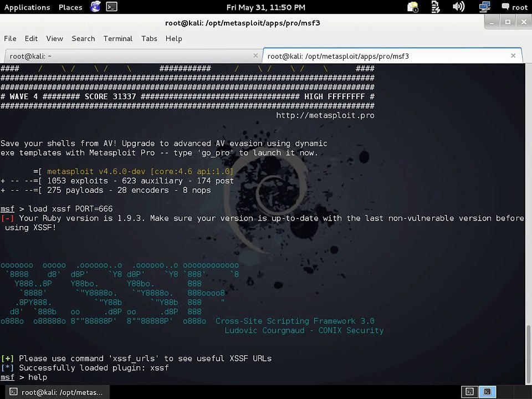532x399 pixels.
Task: Open the Places menu
Action: (x=70, y=7)
